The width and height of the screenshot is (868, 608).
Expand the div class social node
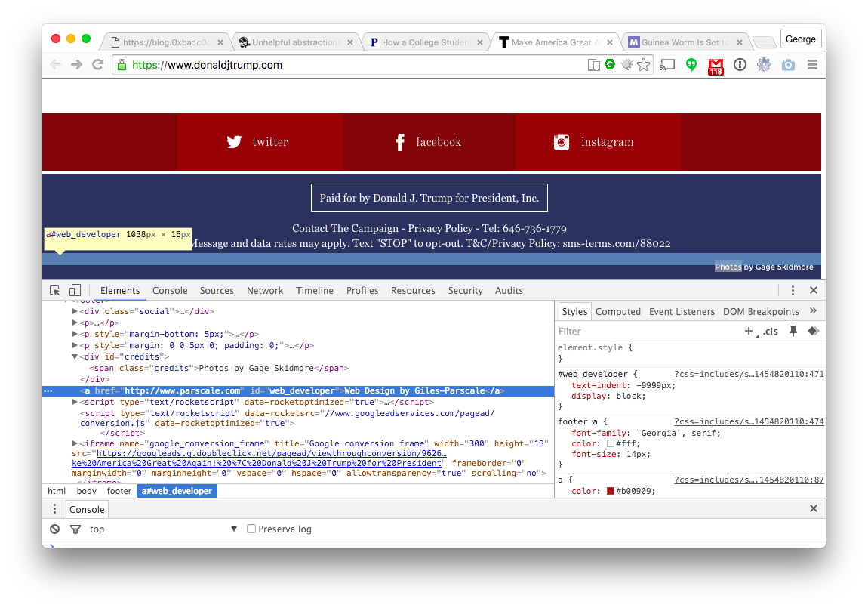point(75,311)
